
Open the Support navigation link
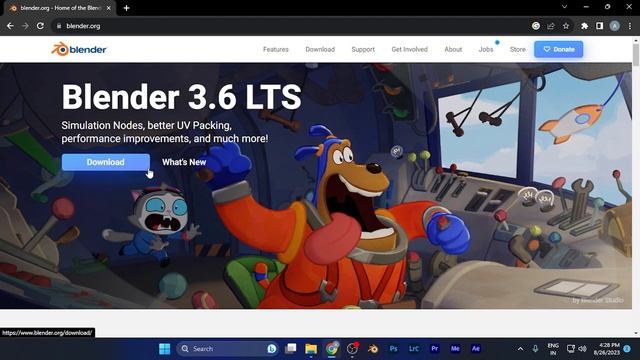(x=363, y=49)
